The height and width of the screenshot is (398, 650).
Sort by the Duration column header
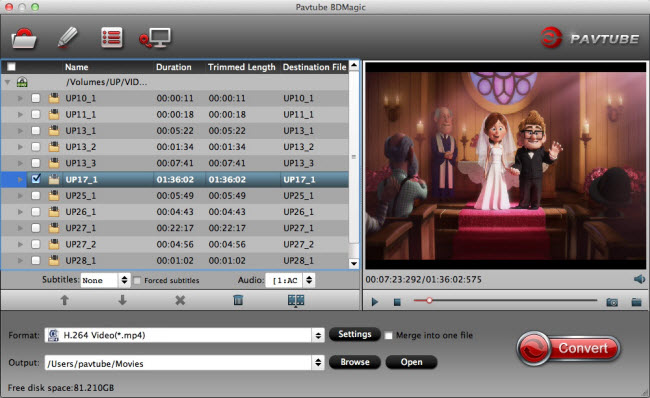[174, 67]
